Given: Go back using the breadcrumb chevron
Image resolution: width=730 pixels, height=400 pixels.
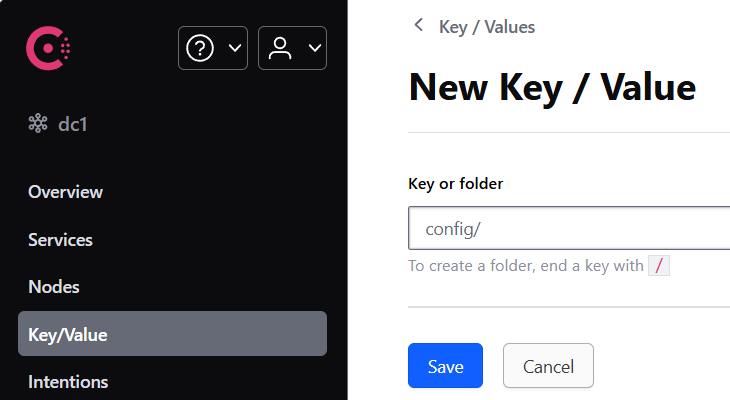Looking at the screenshot, I should (x=419, y=25).
